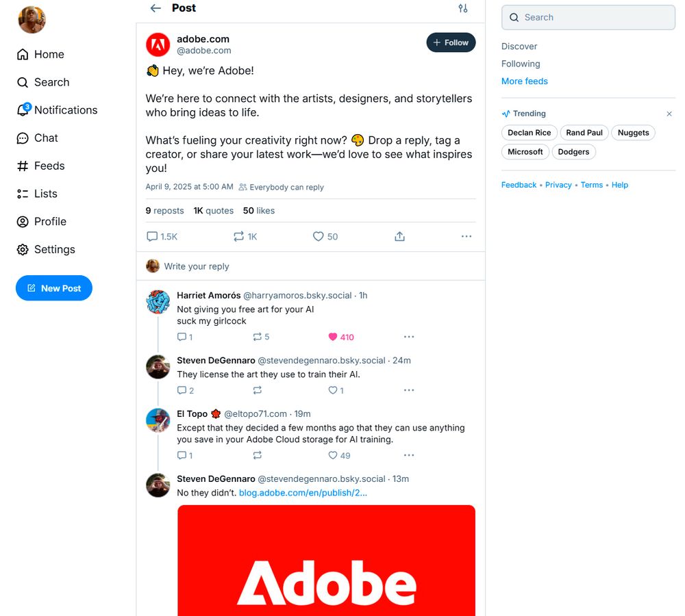Switch to the Following feed
The height and width of the screenshot is (616, 685).
pos(521,64)
